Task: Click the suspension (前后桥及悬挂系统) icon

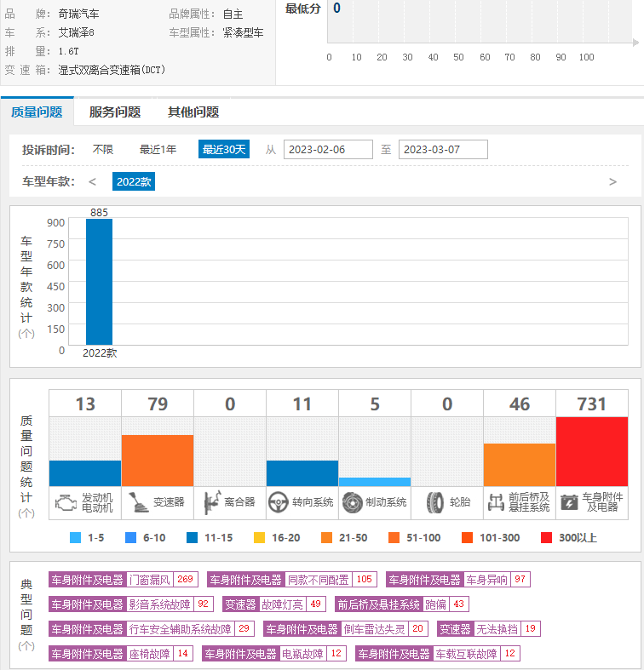Action: (x=496, y=502)
